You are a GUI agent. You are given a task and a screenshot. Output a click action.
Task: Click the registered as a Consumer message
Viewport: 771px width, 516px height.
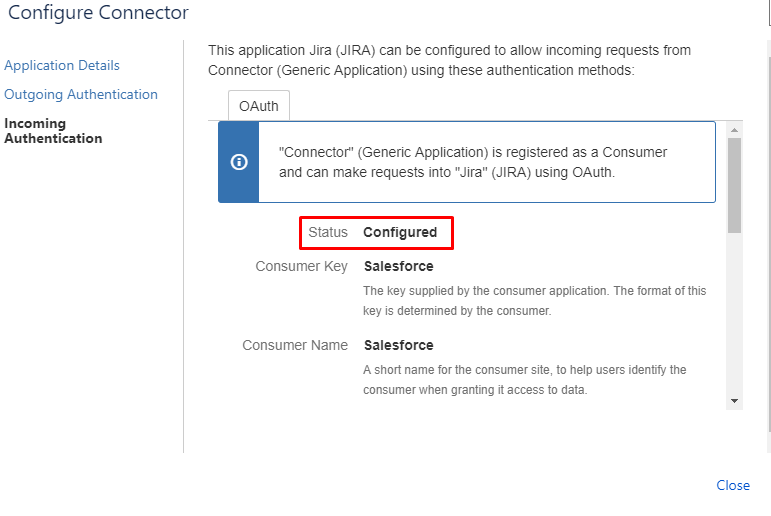click(473, 162)
